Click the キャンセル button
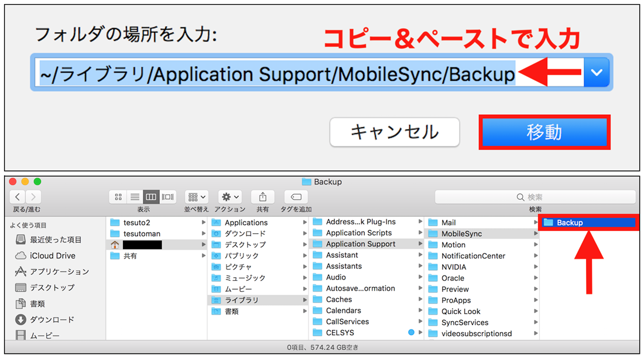Viewport: 644px width, 358px height. [394, 132]
